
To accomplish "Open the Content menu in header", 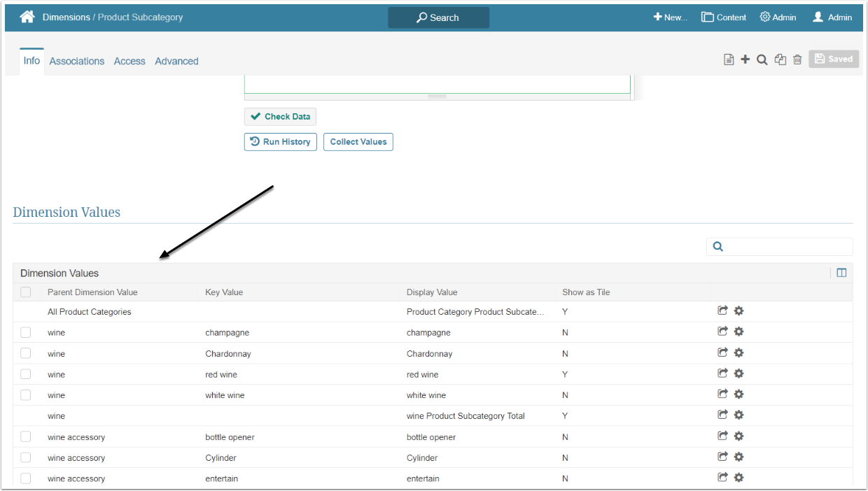I will click(x=724, y=17).
